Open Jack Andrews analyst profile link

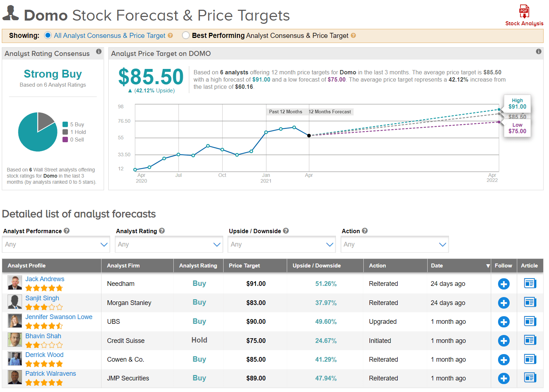click(x=45, y=279)
